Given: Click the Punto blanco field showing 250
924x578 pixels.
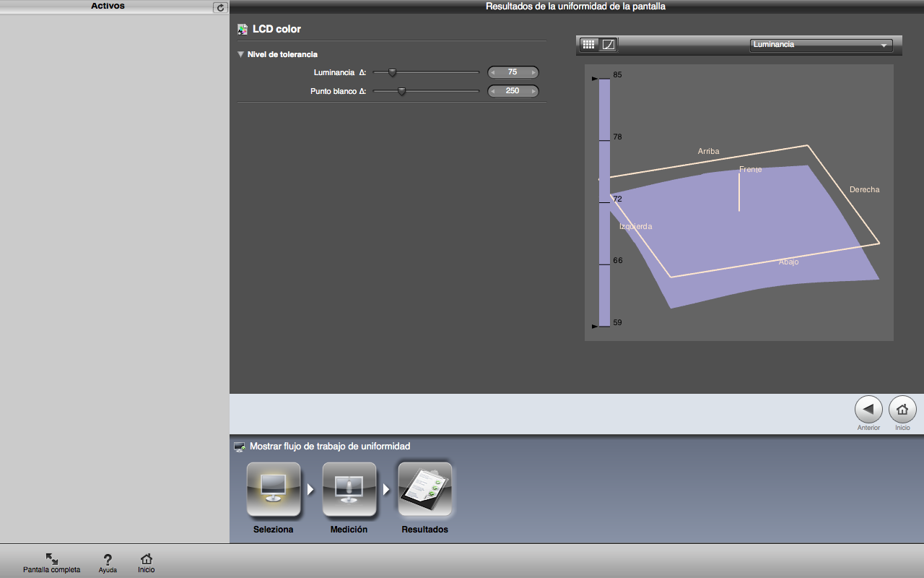Looking at the screenshot, I should tap(513, 91).
